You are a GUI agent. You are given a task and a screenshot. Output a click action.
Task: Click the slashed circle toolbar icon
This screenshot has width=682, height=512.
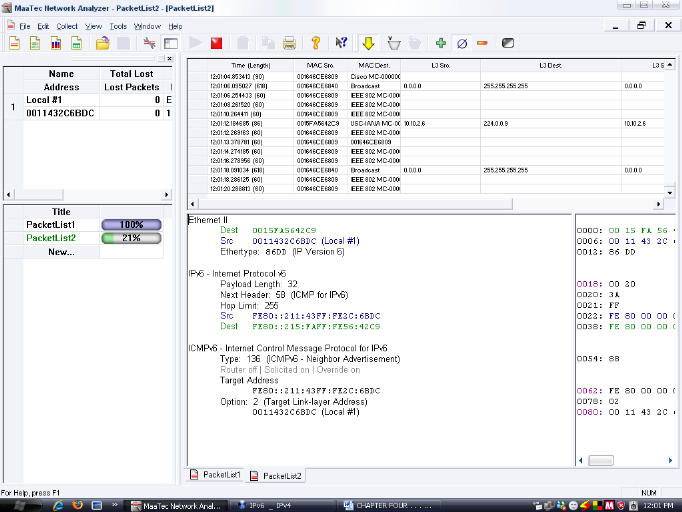click(x=461, y=43)
